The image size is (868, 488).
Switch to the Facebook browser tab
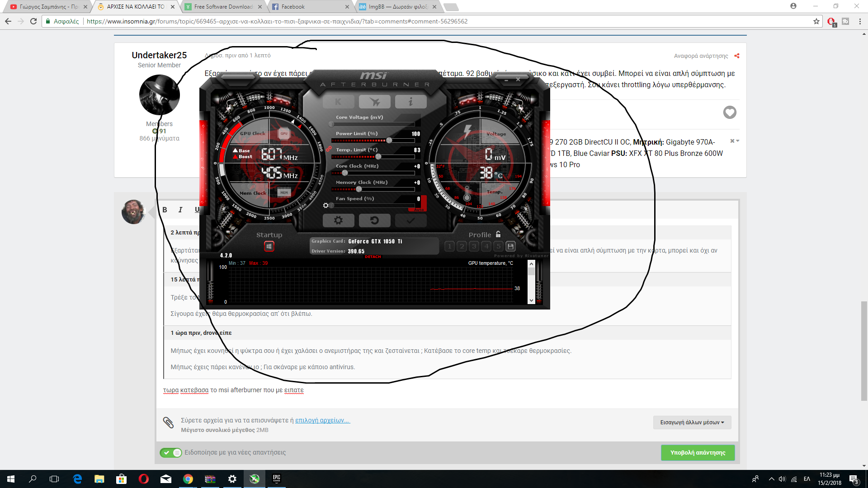[x=311, y=7]
